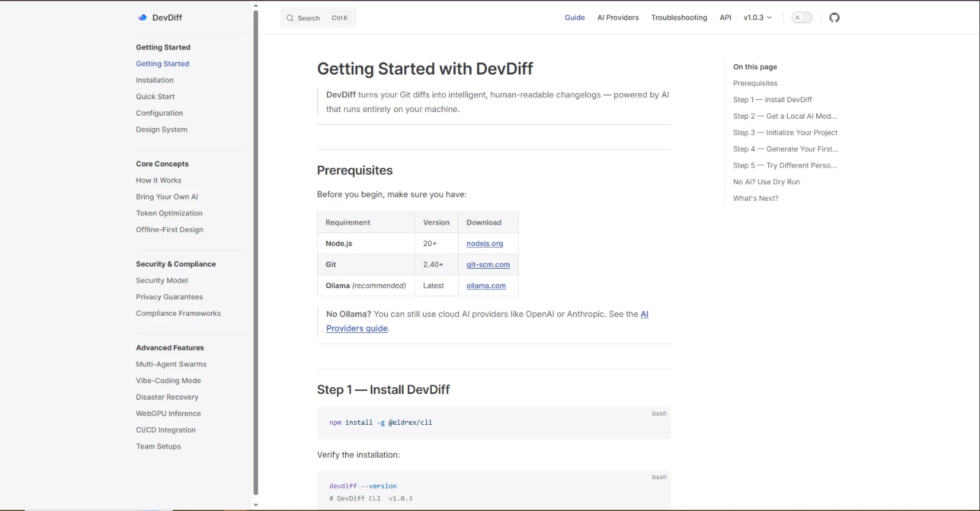Click the devdiff --version code block
Screen dimensions: 980x511
494,490
